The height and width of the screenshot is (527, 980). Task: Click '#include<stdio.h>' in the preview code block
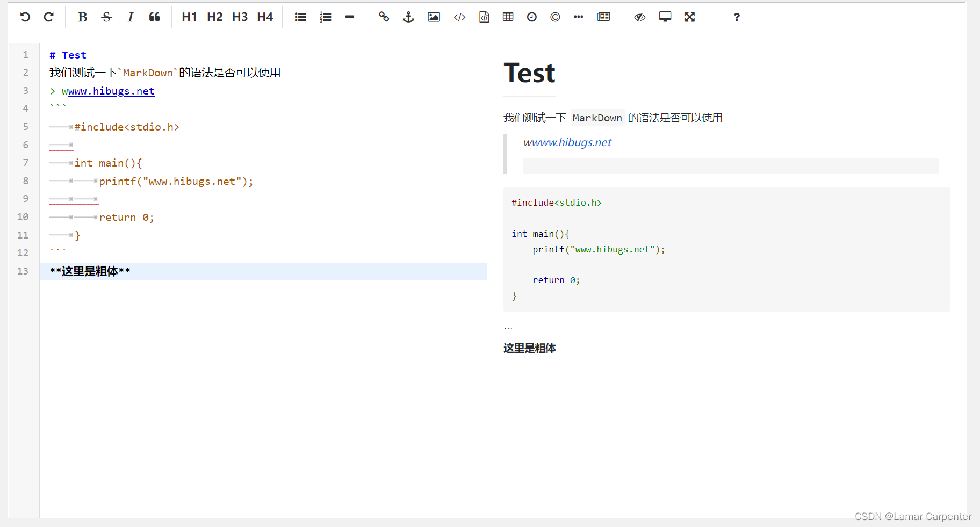click(557, 203)
